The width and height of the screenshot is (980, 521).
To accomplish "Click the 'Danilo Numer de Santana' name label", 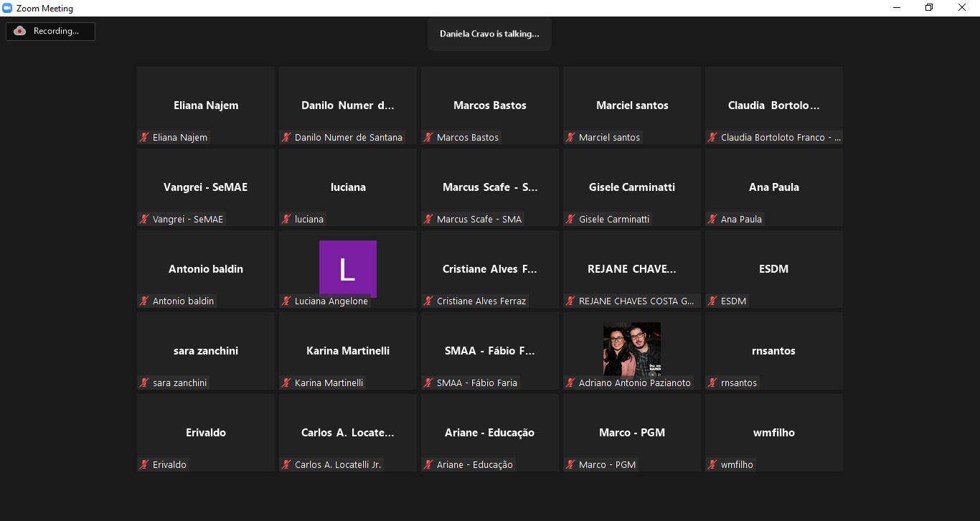I will (349, 137).
